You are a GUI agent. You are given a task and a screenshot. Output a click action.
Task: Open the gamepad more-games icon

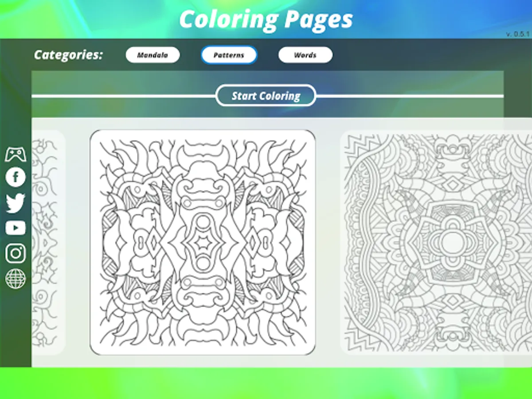coord(16,154)
